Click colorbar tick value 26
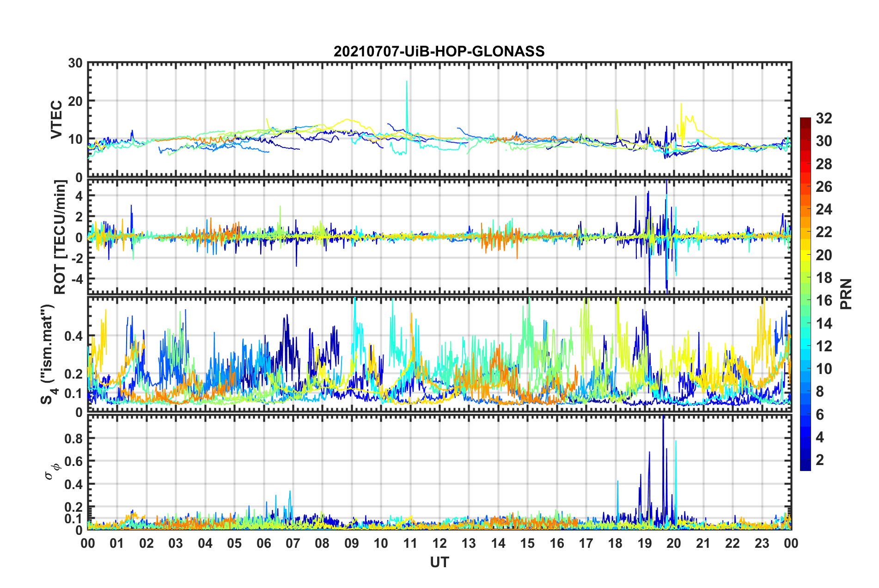Screen dimensions: 879x588 tap(824, 187)
